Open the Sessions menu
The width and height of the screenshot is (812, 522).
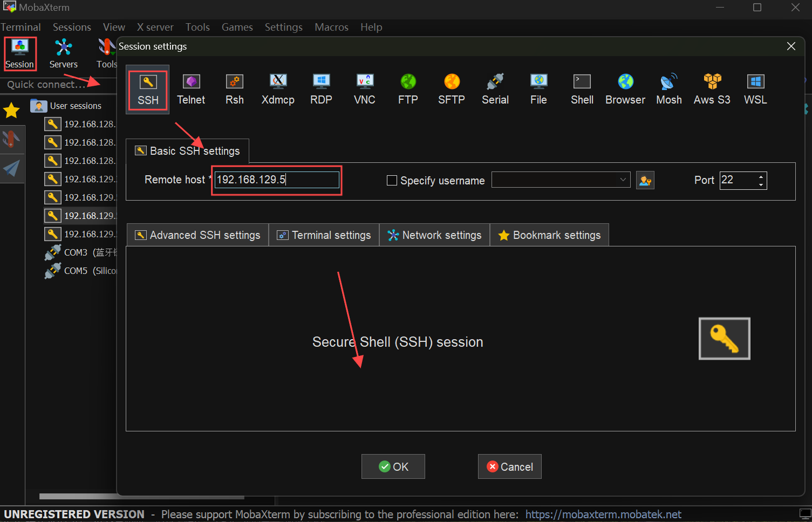(72, 27)
